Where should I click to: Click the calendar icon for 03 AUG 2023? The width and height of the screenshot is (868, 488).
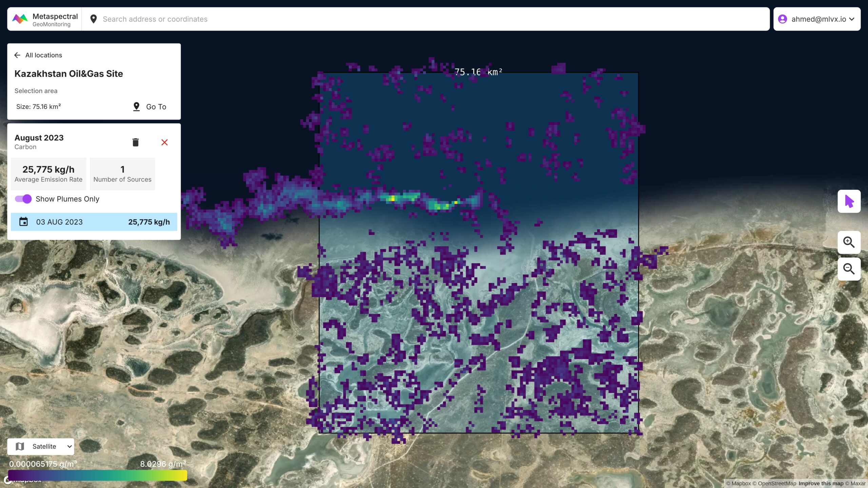[23, 222]
